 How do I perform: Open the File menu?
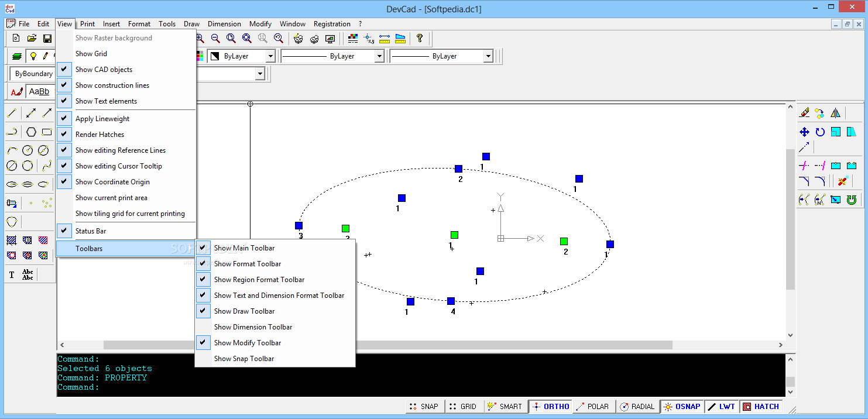click(24, 24)
